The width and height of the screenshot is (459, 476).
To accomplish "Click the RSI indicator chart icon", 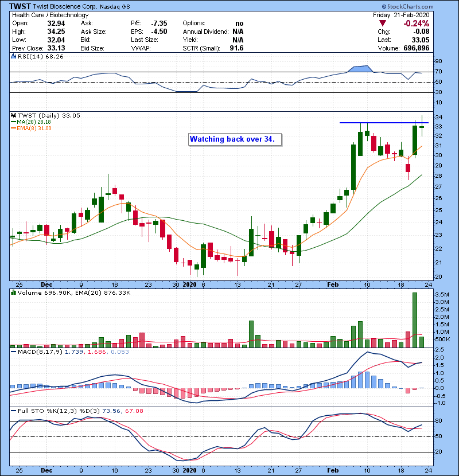I will click(x=13, y=56).
